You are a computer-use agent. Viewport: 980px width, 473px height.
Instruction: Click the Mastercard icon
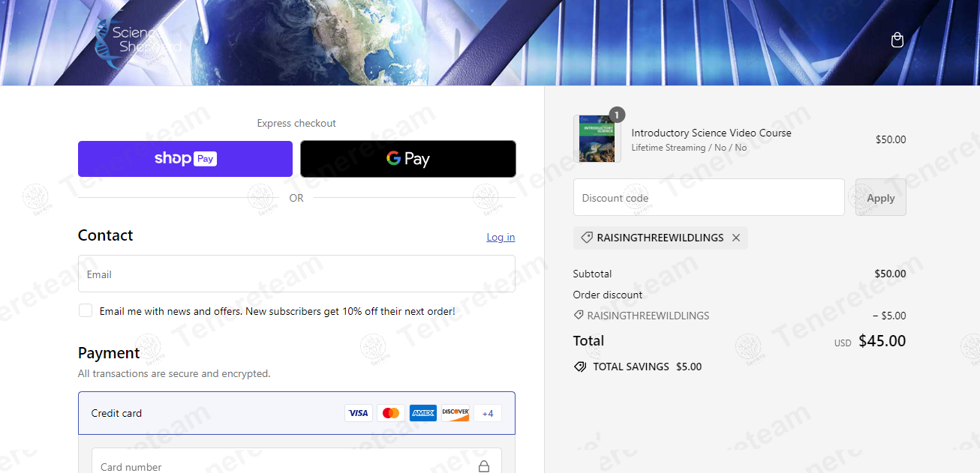390,413
